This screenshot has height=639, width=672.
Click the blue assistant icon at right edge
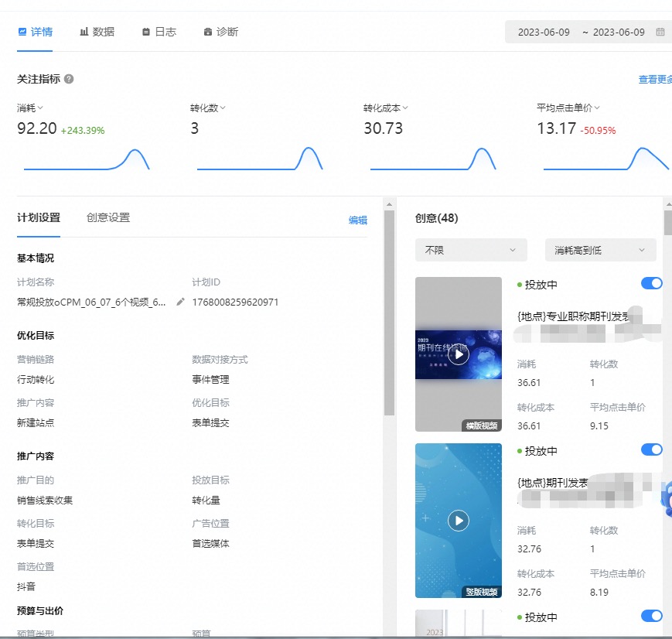coord(667,500)
